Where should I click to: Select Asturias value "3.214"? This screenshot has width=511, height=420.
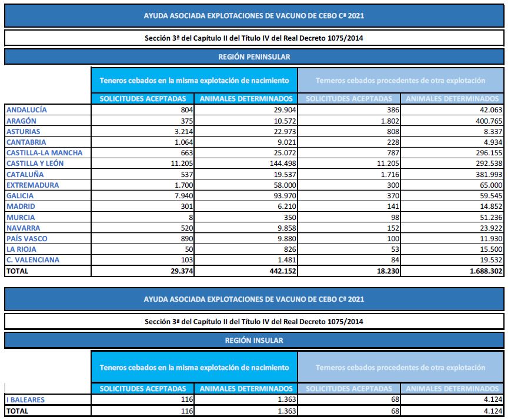point(184,132)
